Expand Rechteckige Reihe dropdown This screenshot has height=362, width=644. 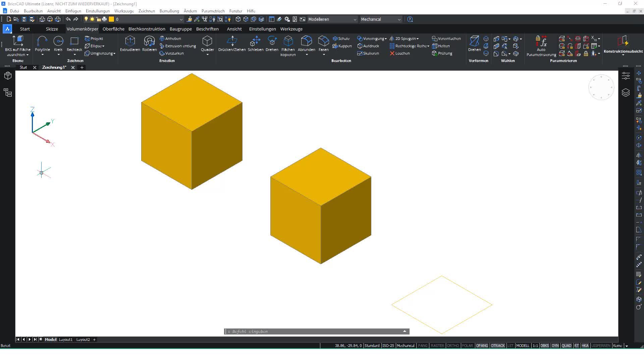click(428, 46)
